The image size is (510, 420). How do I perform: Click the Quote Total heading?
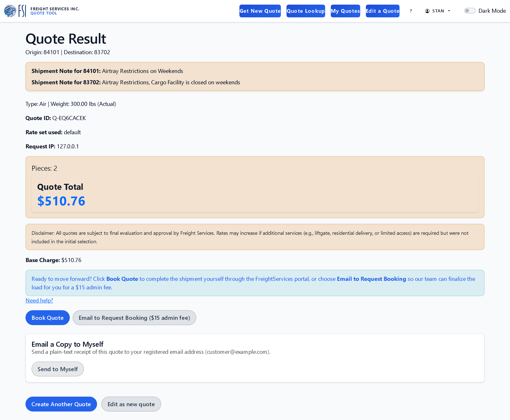(60, 187)
